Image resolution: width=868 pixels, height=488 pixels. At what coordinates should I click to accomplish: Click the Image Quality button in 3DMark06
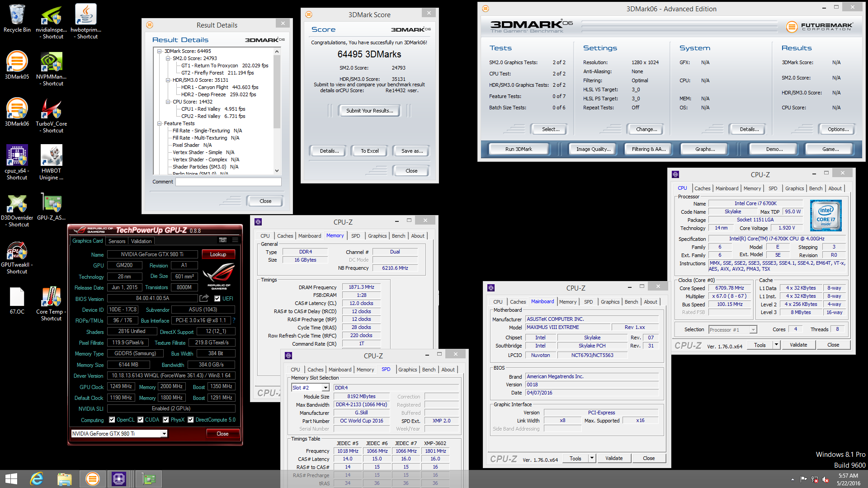tap(593, 149)
